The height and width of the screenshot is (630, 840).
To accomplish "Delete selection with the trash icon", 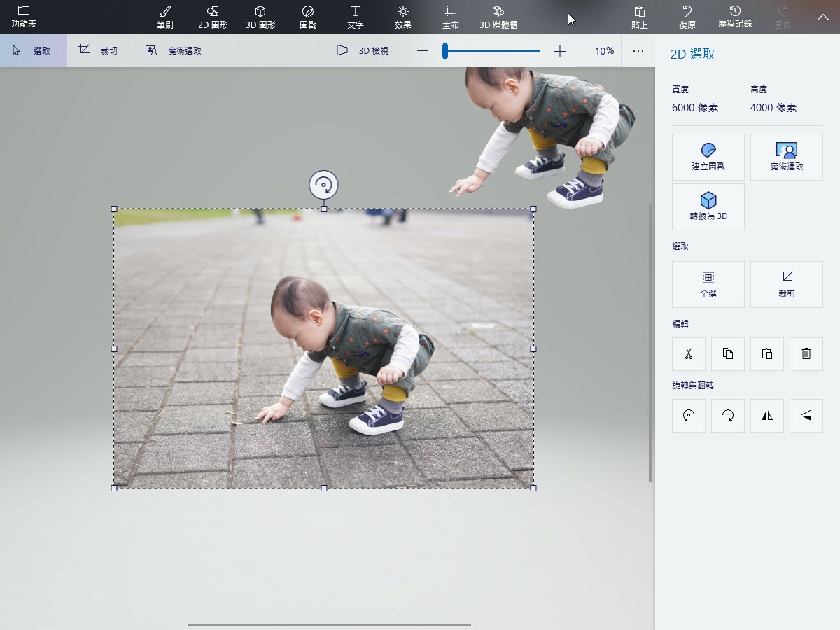I will [x=806, y=354].
